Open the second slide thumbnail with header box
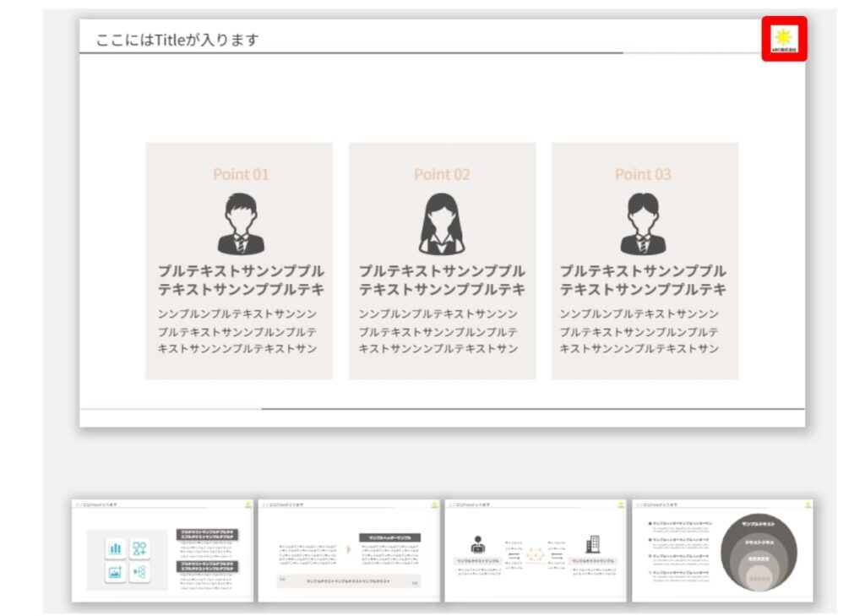 (x=349, y=550)
